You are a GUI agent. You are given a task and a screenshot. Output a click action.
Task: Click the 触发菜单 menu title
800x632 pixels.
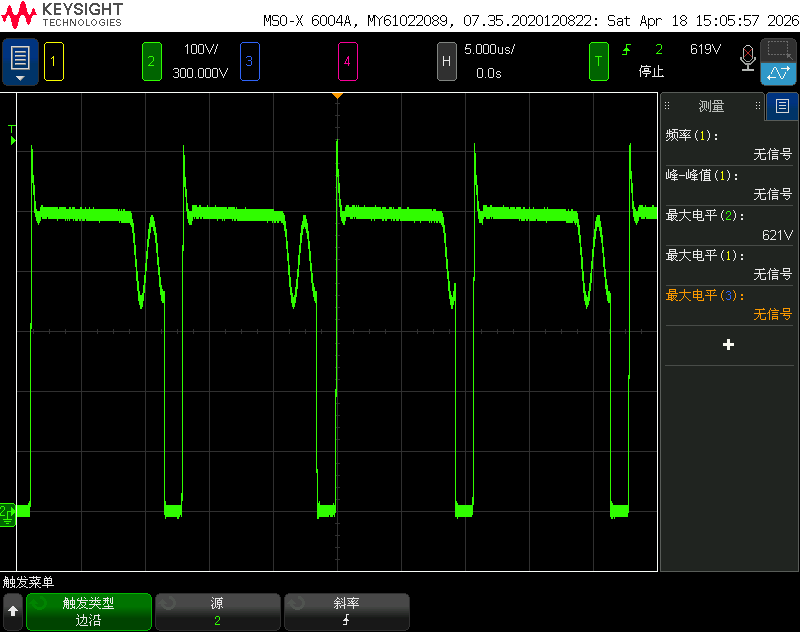(x=28, y=582)
